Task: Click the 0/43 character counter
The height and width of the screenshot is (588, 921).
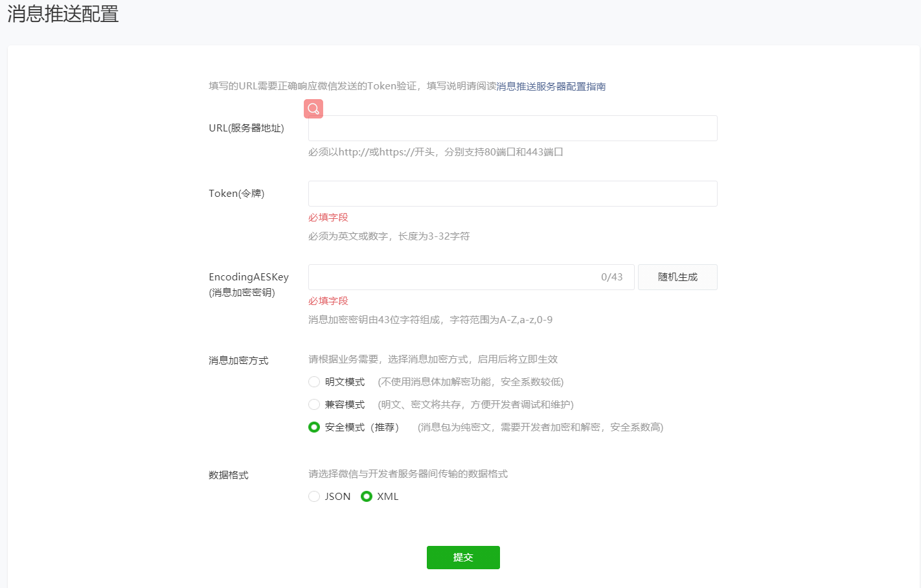Action: (x=611, y=277)
